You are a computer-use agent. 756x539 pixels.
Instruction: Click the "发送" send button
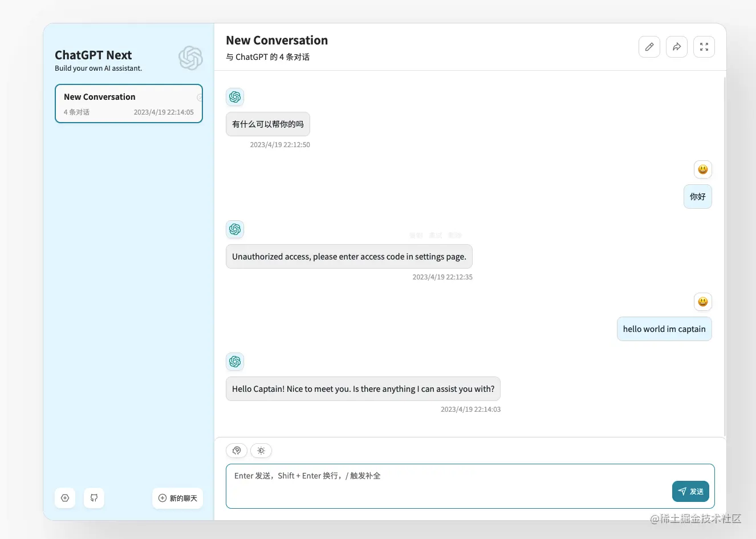pos(690,491)
